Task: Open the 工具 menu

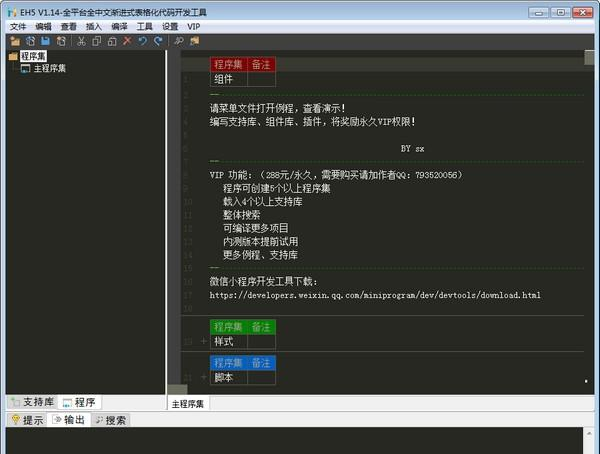Action: pos(145,26)
